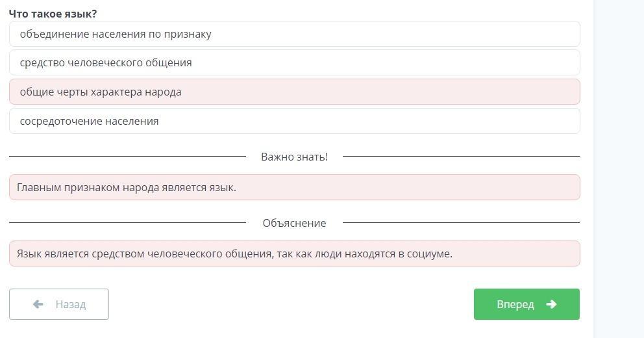This screenshot has height=338, width=644.
Task: Pick answer "сосредоточение населения"
Action: coord(294,121)
